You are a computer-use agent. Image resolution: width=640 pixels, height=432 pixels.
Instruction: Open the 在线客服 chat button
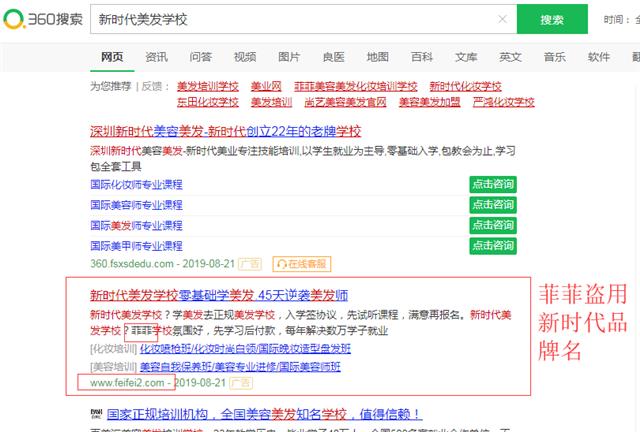click(x=302, y=264)
